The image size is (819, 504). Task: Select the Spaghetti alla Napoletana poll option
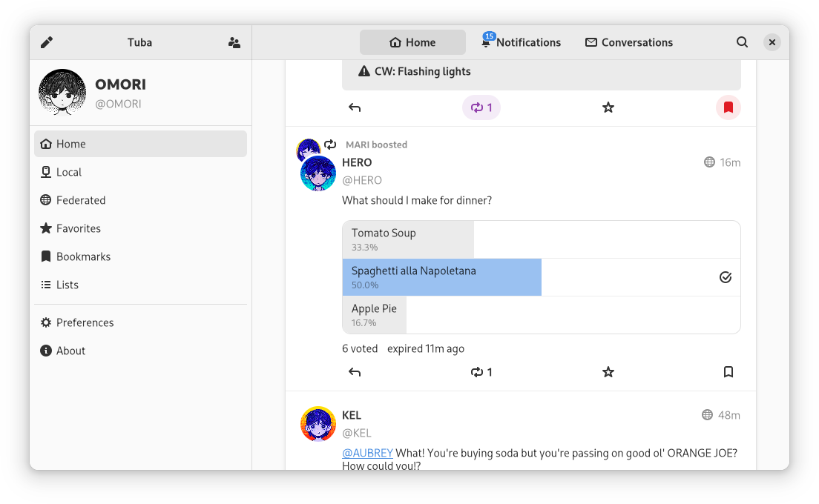[x=541, y=277]
